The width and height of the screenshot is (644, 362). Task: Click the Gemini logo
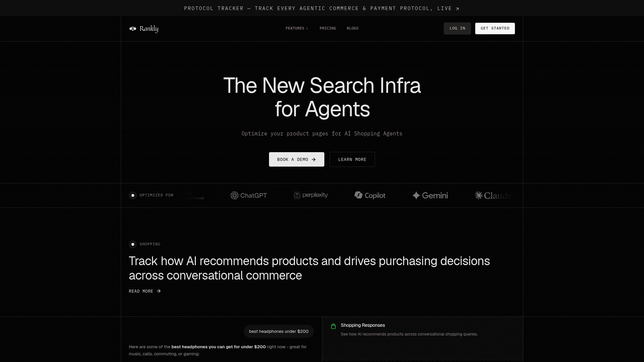pos(430,195)
